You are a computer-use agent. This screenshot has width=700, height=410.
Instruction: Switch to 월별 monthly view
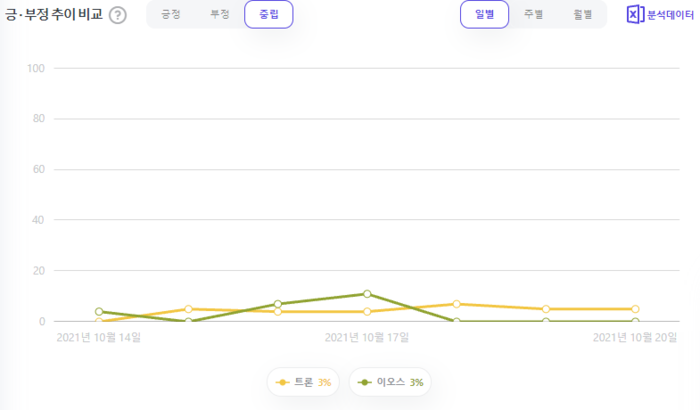tap(583, 14)
